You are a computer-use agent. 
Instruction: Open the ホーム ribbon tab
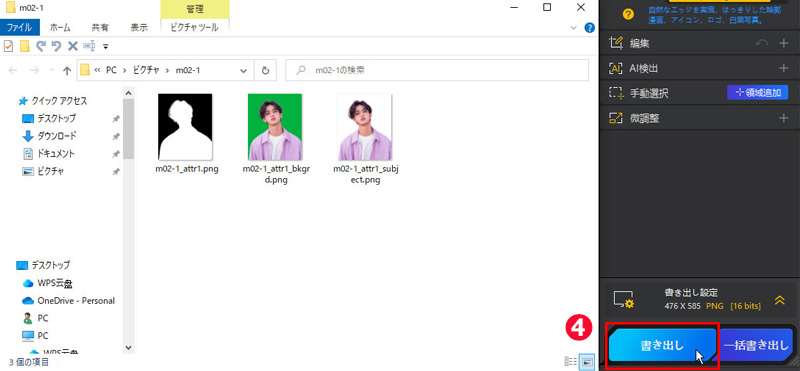point(60,28)
